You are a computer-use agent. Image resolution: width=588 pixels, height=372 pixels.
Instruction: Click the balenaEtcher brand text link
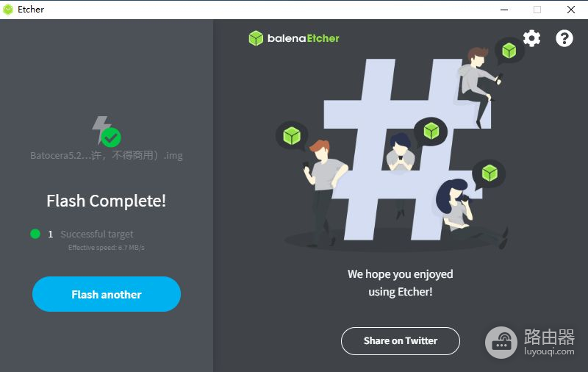(303, 38)
